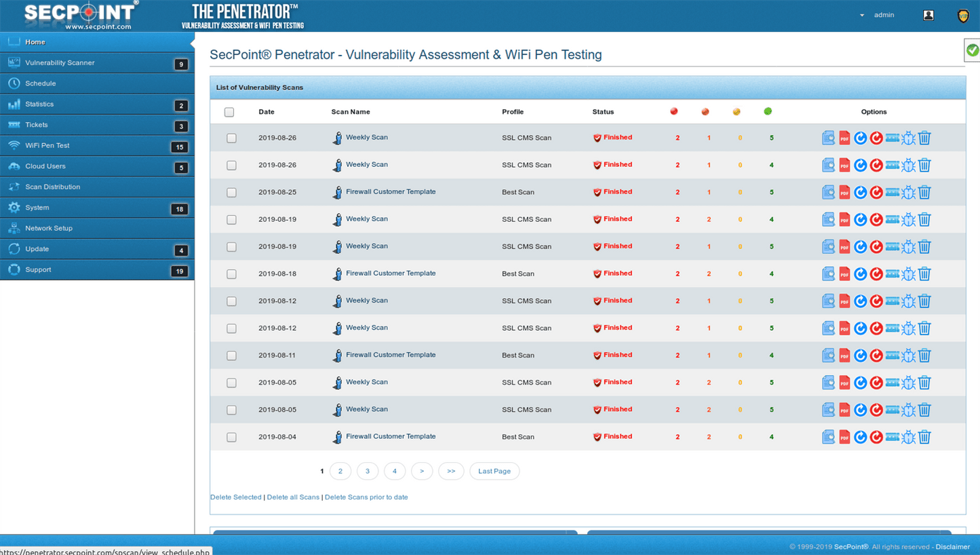Rescan the 2019-08-19 Weekly Scan using the blue restart icon
Viewport: 980px width, 555px height.
[x=860, y=219]
